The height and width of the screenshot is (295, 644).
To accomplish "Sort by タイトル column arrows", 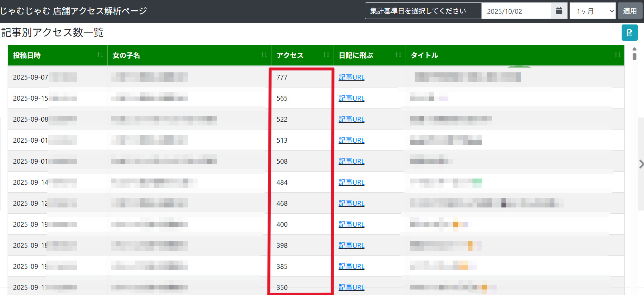I will pos(617,55).
